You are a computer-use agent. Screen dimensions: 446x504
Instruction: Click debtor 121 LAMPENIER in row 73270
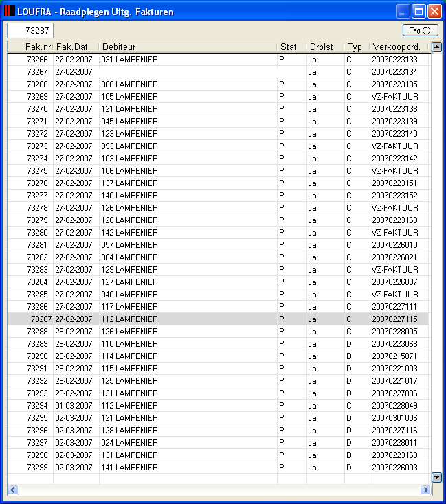tap(129, 109)
